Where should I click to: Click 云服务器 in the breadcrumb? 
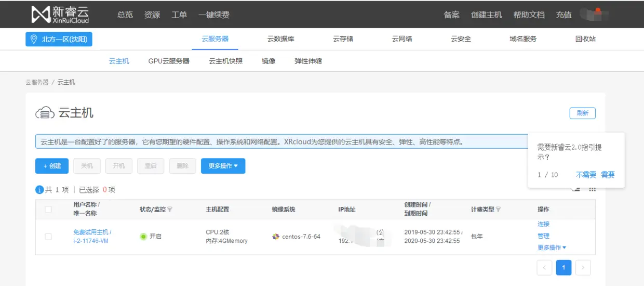pyautogui.click(x=37, y=82)
